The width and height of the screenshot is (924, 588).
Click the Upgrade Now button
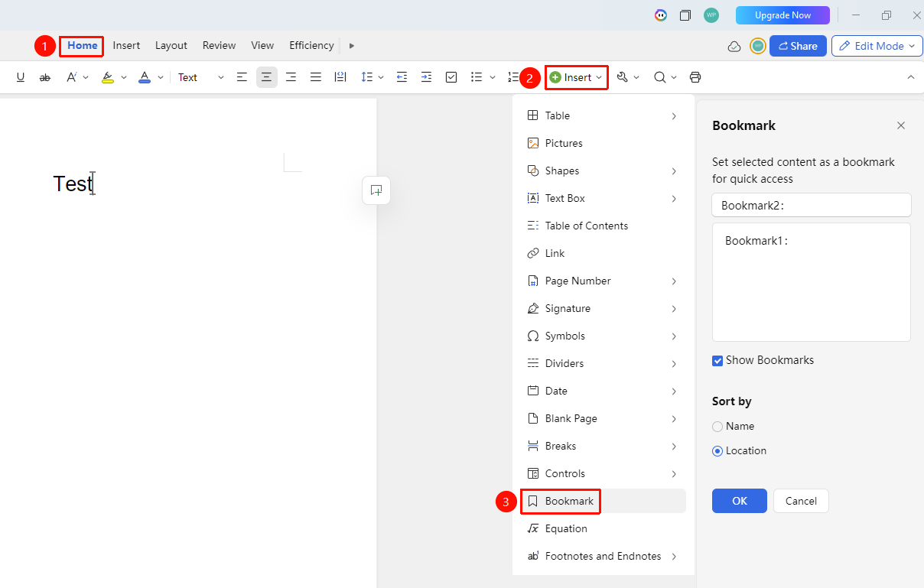(782, 15)
